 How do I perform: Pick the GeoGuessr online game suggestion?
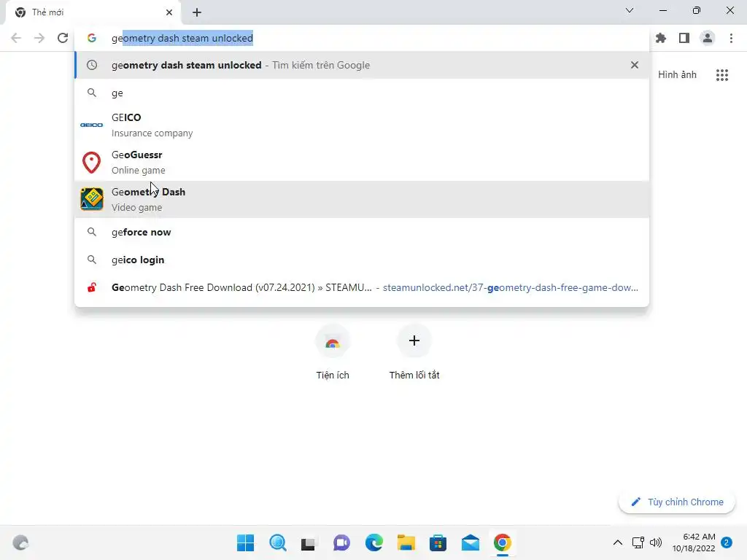click(362, 163)
